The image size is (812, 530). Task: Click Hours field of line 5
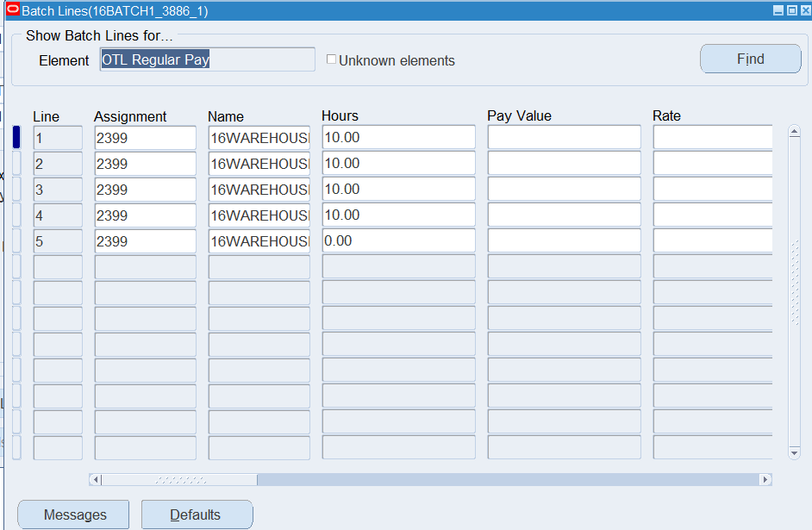398,241
